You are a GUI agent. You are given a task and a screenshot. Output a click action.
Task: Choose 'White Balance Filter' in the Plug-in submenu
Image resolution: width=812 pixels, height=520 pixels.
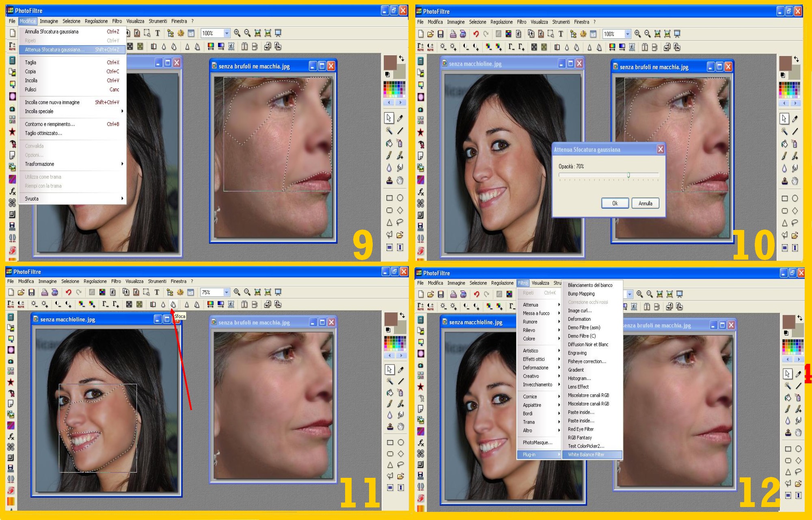586,454
